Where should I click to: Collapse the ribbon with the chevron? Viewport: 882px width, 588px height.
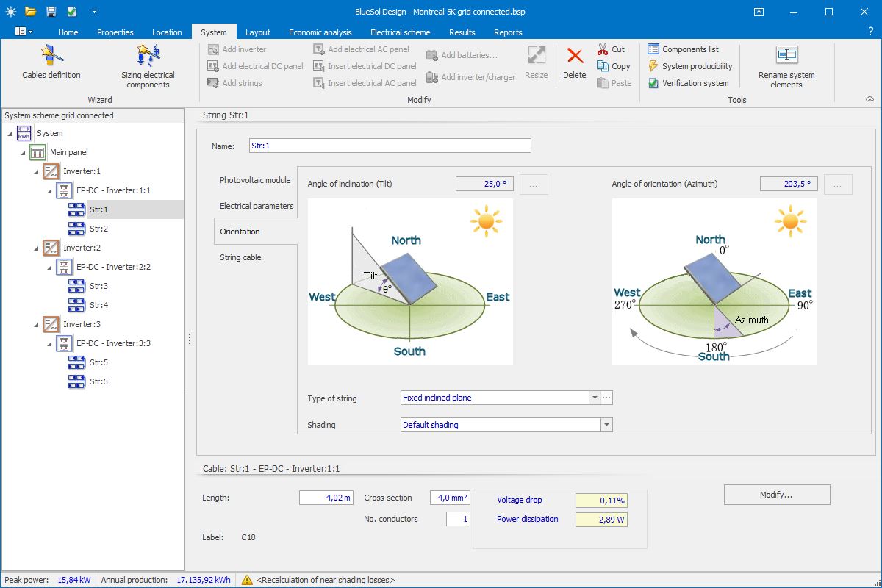point(870,99)
